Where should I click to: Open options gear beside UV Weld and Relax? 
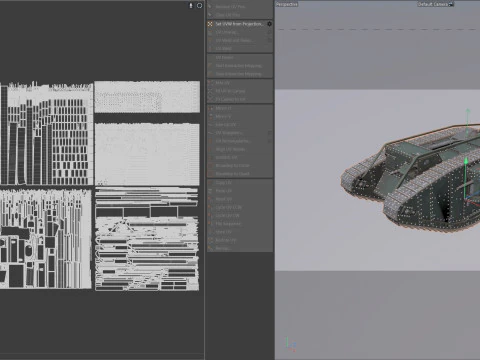269,40
